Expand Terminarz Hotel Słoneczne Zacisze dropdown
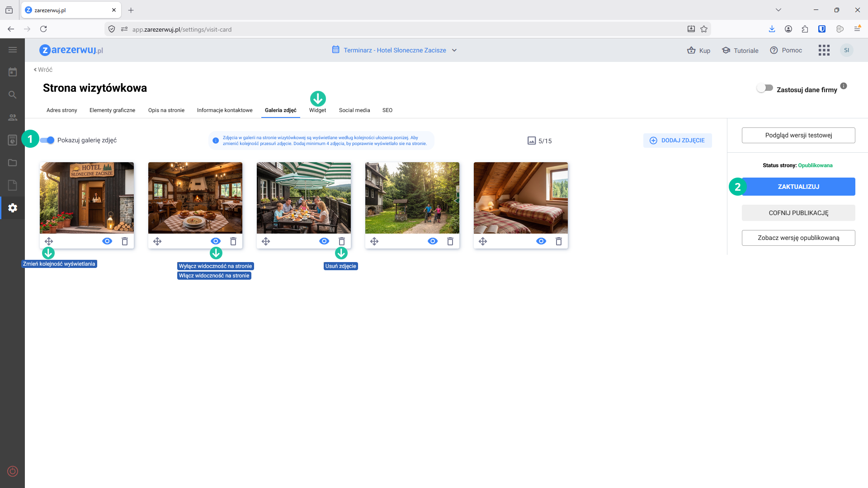 pyautogui.click(x=454, y=50)
